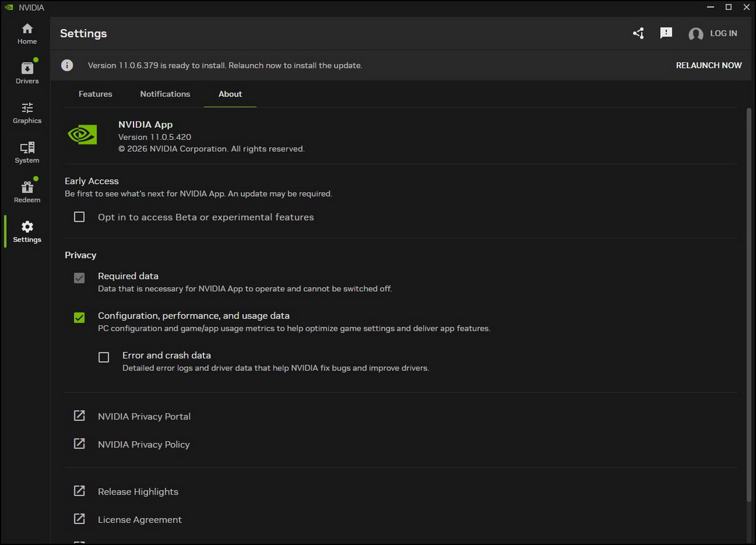Switch to the Features tab
756x545 pixels.
point(95,94)
